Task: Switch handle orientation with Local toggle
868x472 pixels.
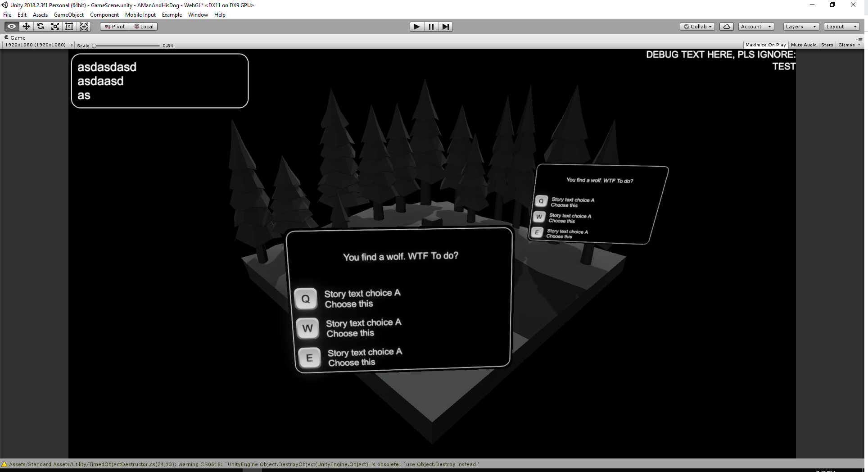Action: click(143, 26)
